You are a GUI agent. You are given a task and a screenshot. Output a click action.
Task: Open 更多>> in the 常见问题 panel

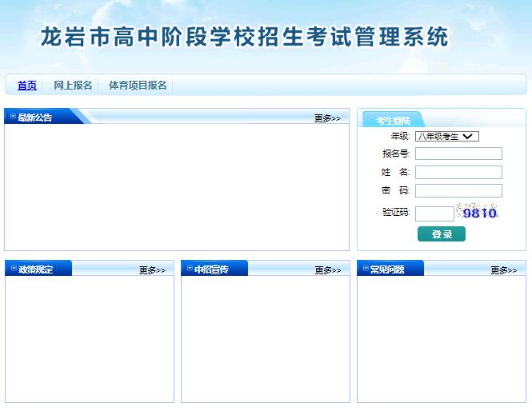(x=503, y=270)
